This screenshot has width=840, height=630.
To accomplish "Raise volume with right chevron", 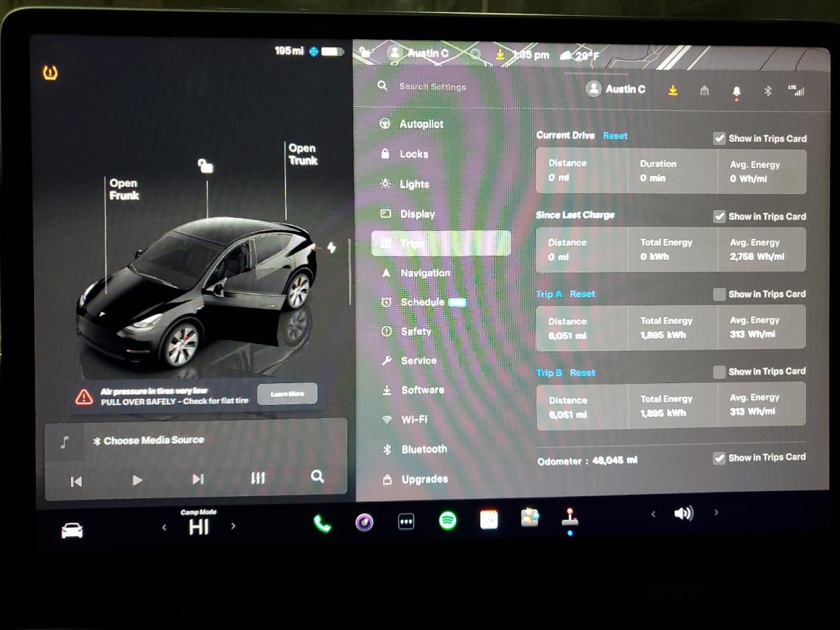I will (716, 513).
